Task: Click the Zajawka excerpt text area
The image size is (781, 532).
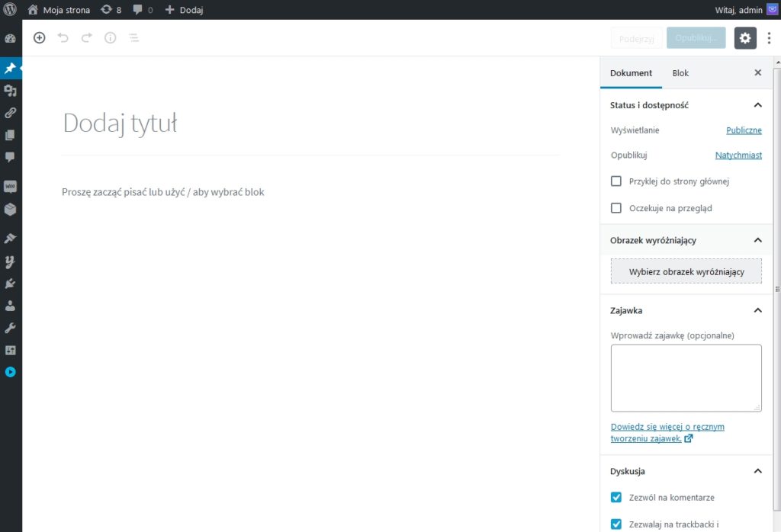Action: [686, 378]
